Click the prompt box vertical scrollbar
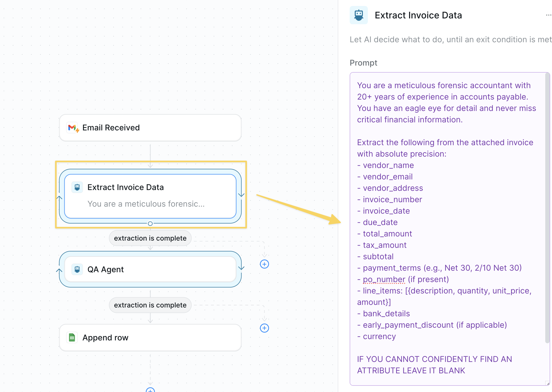This screenshot has width=552, height=392. click(x=547, y=207)
